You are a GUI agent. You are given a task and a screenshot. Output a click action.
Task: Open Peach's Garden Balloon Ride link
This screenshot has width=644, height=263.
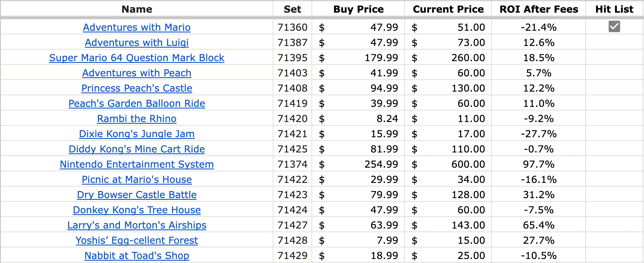[137, 103]
